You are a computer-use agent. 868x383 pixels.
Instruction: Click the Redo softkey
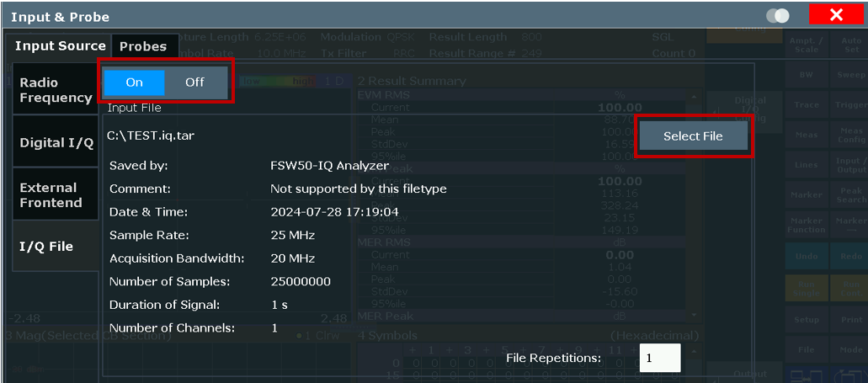coord(851,256)
